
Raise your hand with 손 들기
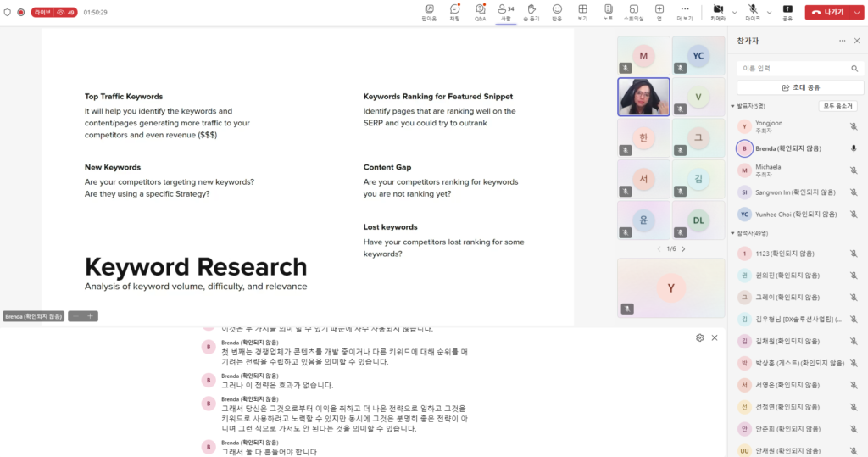[x=531, y=12]
